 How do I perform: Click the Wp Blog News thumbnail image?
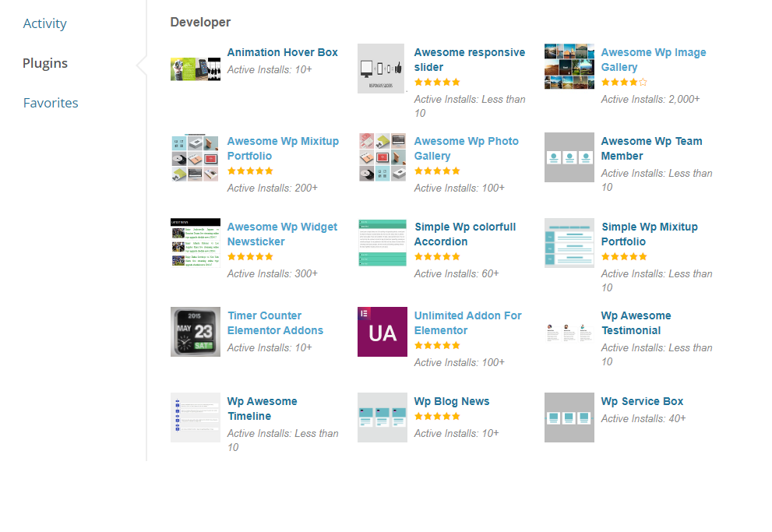(x=382, y=417)
